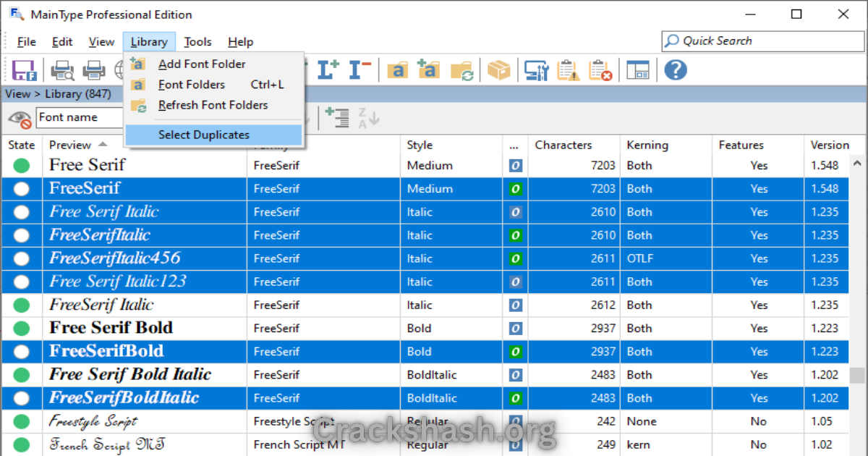The width and height of the screenshot is (868, 456).
Task: Click the Freestyle Script preview text
Action: (93, 421)
